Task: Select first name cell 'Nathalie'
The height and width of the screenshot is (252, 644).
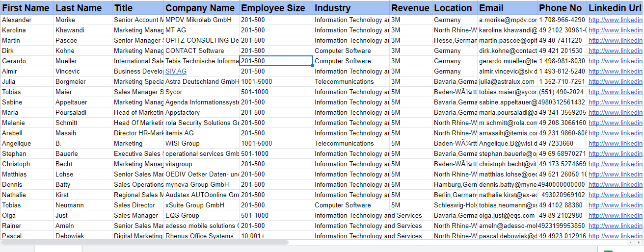Action: click(27, 195)
